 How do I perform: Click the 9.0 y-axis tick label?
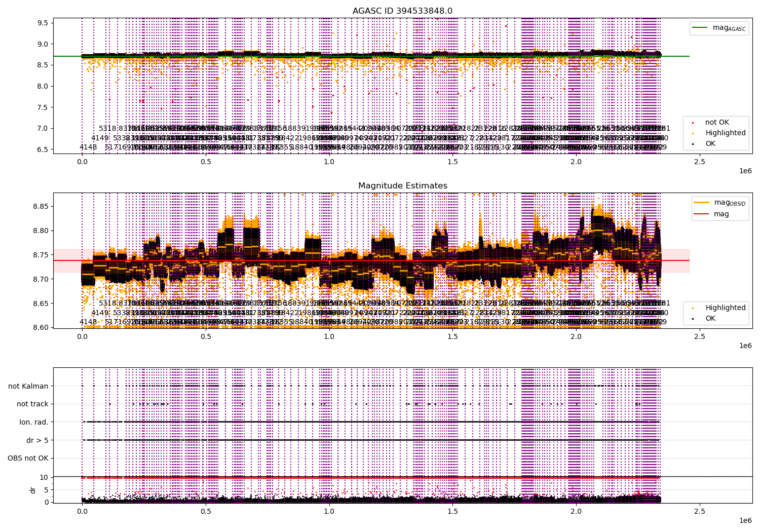coord(42,44)
